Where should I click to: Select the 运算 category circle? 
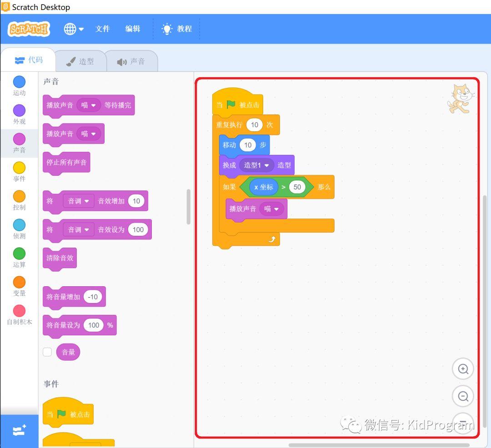[x=19, y=254]
